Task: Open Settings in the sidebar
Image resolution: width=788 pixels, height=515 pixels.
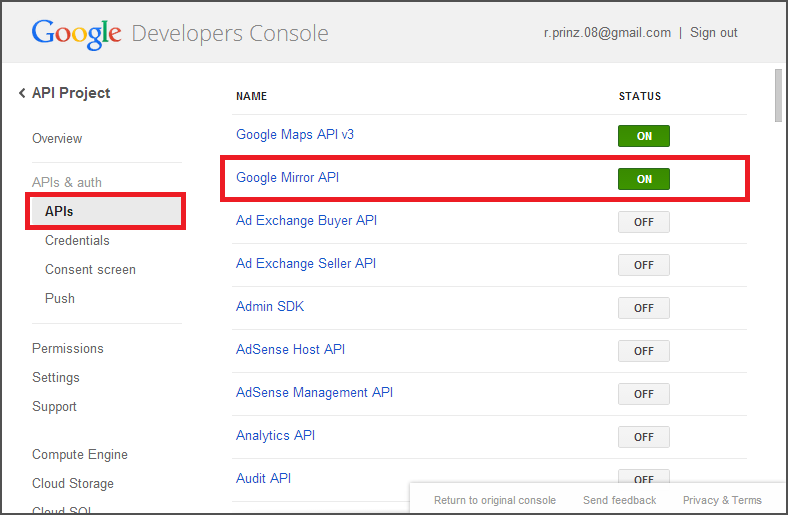Action: pyautogui.click(x=56, y=377)
